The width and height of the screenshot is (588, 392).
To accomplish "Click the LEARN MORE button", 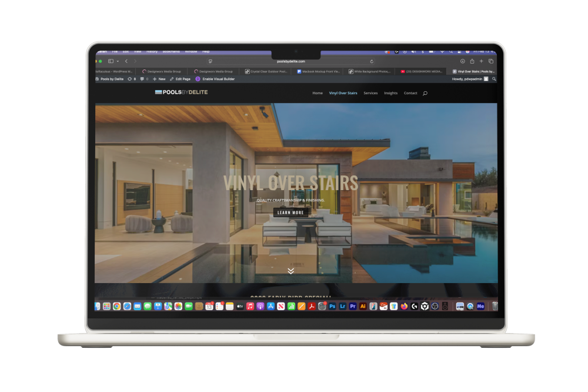I will tap(290, 212).
